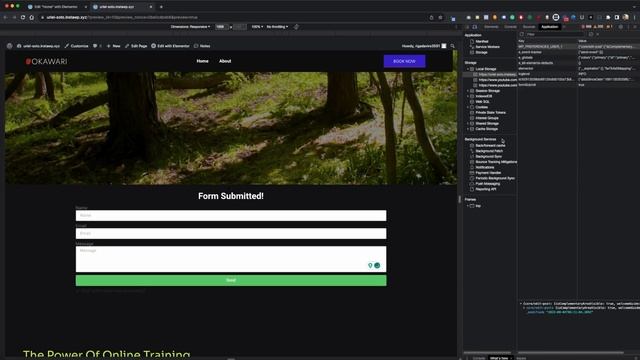The image size is (640, 360).
Task: Expand the top frame under Frames
Action: click(x=468, y=206)
